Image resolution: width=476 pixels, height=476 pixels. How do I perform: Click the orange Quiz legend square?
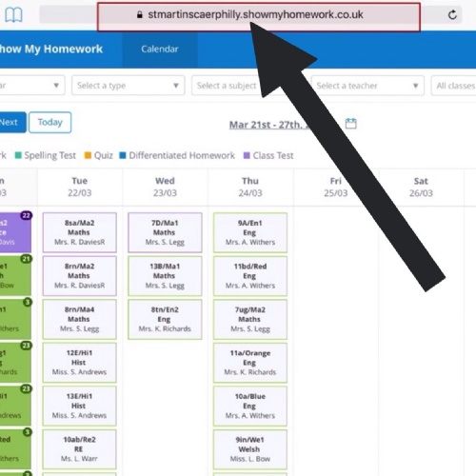click(88, 155)
